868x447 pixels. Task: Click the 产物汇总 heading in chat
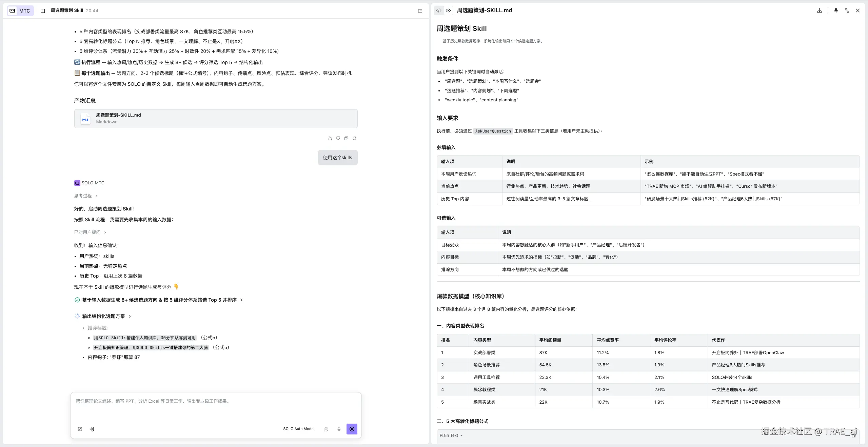(85, 101)
